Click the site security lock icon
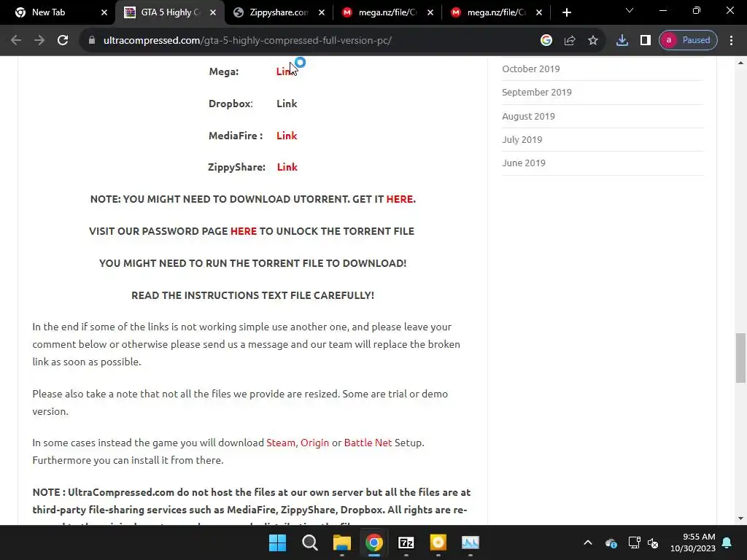This screenshot has width=747, height=560. 92,41
